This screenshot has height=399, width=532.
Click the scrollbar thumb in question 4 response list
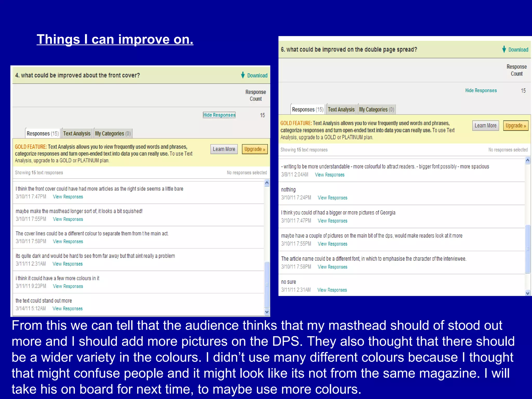point(267,284)
